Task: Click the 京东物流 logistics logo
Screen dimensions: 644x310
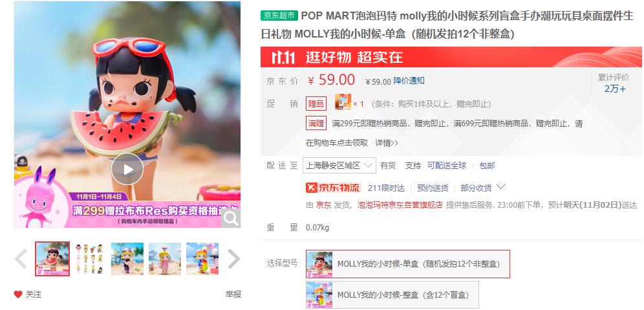Action: 333,188
